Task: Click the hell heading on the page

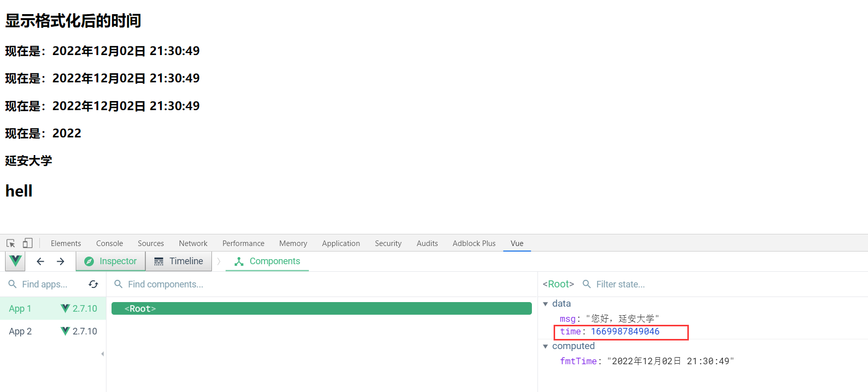Action: pos(19,191)
